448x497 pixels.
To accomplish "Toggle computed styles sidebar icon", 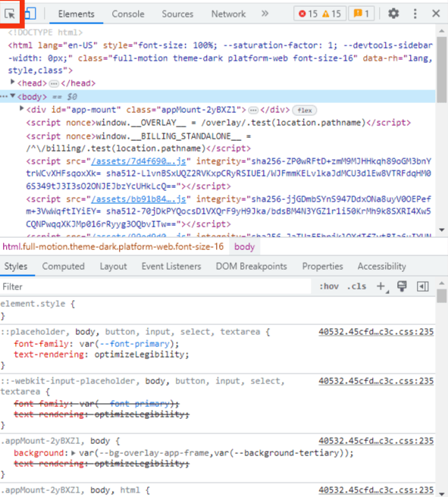I will (423, 286).
